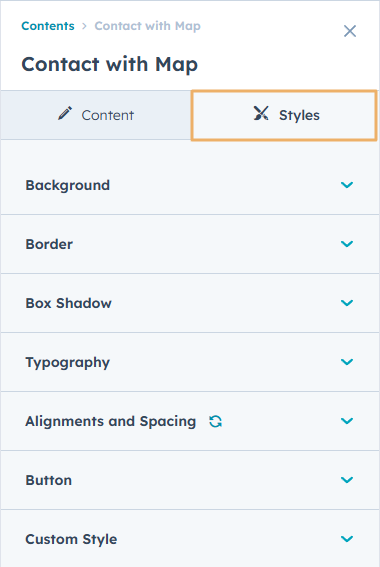
Task: Go back via the Contents breadcrumb link
Action: click(48, 26)
